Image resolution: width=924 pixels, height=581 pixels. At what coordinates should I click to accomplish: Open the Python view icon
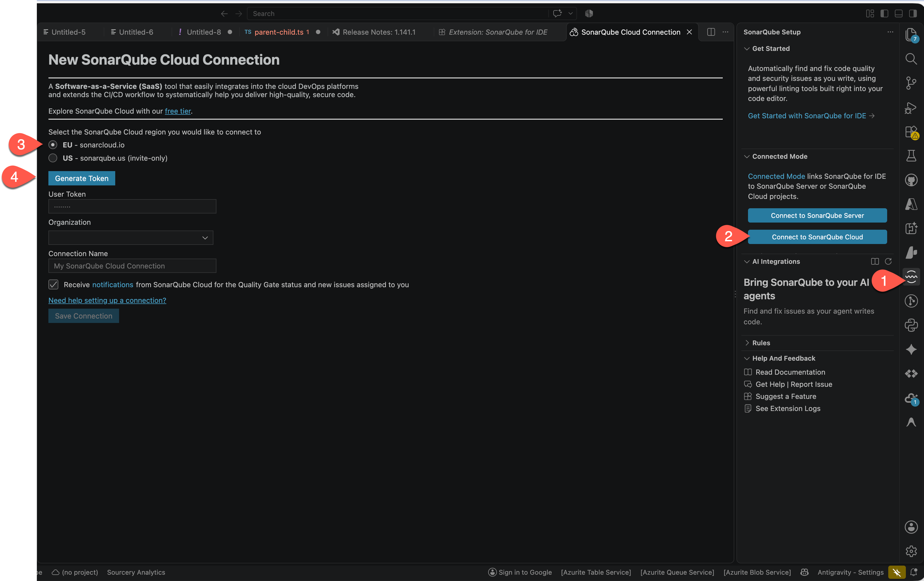coord(911,325)
